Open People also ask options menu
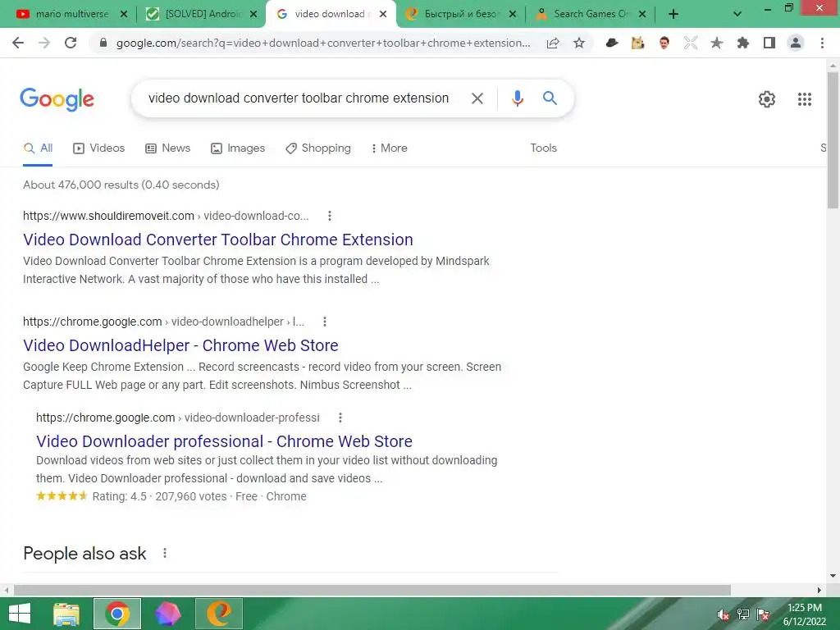The width and height of the screenshot is (840, 630). [x=164, y=553]
